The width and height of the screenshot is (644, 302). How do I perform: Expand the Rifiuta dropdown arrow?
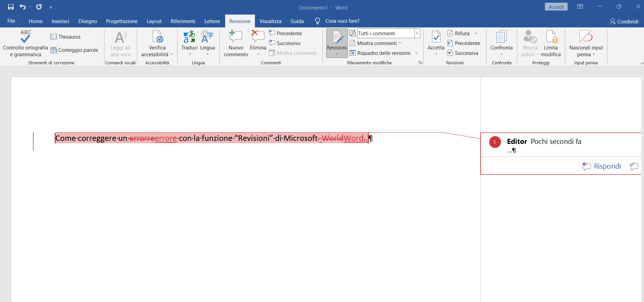(476, 33)
